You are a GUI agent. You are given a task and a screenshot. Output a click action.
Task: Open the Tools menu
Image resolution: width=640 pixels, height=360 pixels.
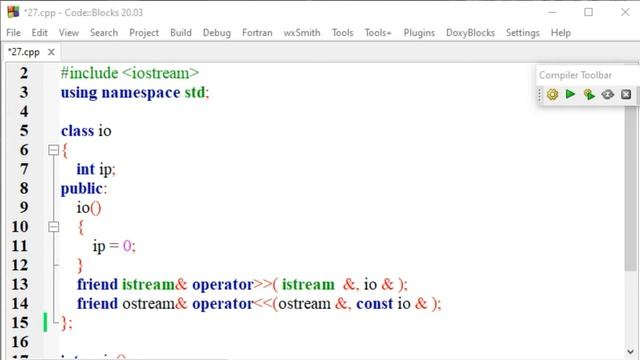point(342,33)
